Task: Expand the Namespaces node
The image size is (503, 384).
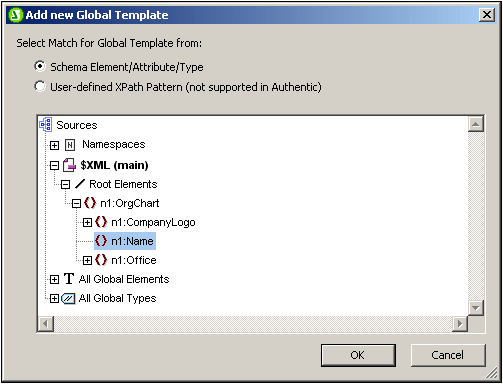Action: (54, 145)
